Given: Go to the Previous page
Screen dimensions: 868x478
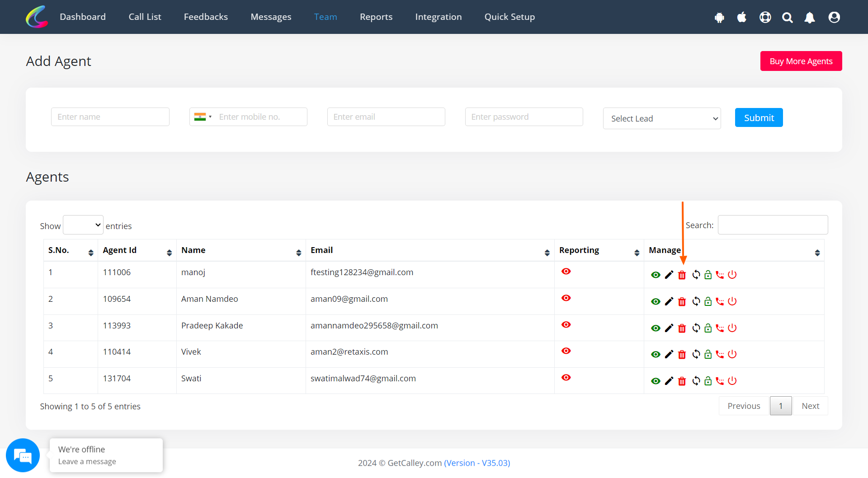Looking at the screenshot, I should 744,406.
